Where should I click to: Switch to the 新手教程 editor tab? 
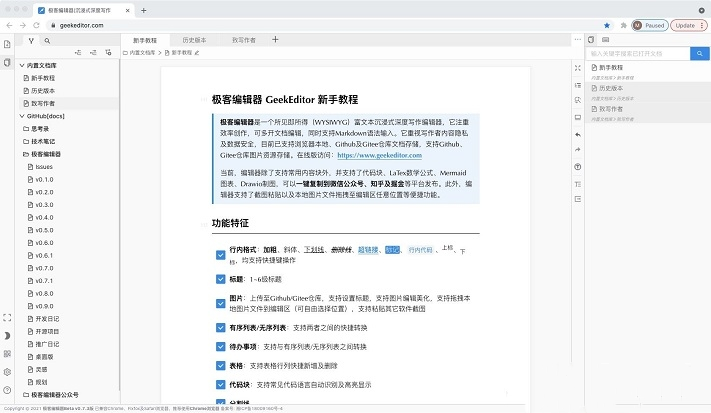(145, 40)
